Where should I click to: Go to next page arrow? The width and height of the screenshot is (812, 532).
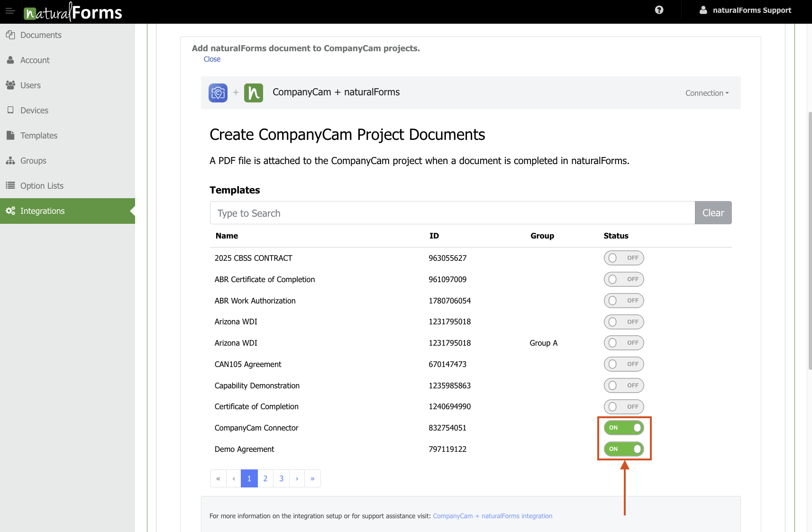[297, 478]
